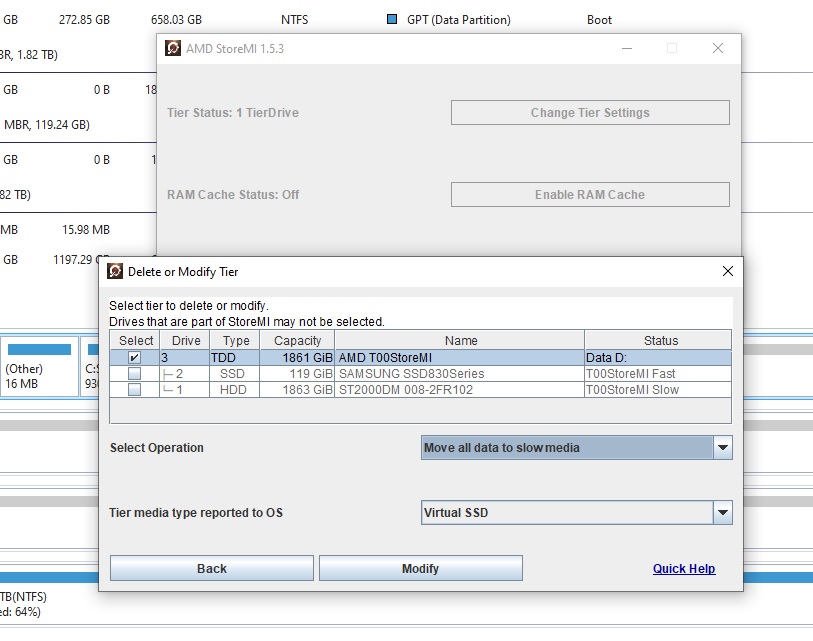Click the 'TDD' type cell
This screenshot has height=641, width=813.
(x=234, y=357)
